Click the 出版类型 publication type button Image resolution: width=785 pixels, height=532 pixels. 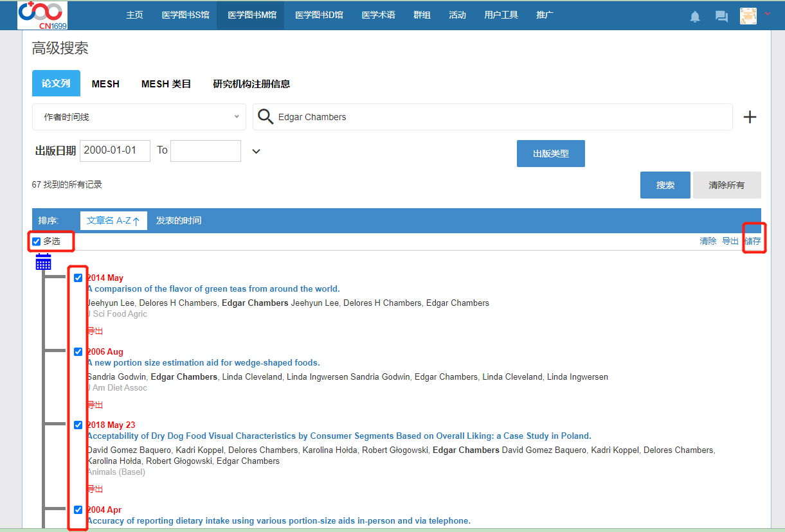pyautogui.click(x=550, y=154)
